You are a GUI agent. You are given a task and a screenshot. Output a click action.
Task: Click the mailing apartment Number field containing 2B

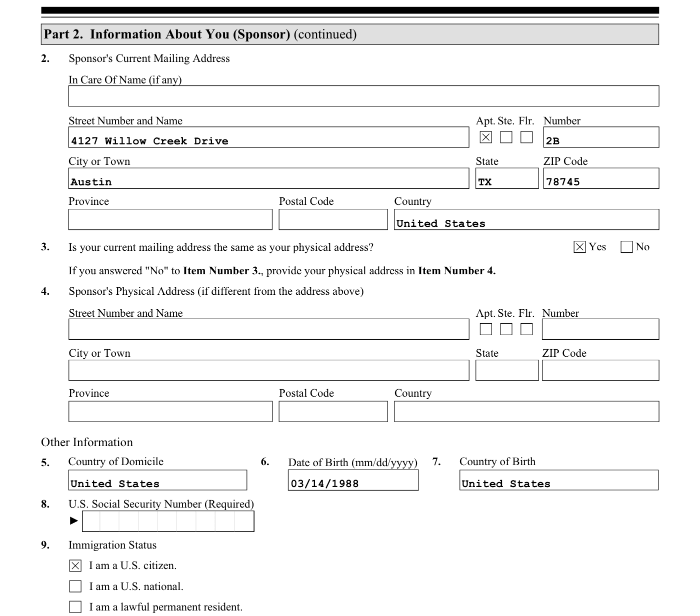tap(601, 137)
